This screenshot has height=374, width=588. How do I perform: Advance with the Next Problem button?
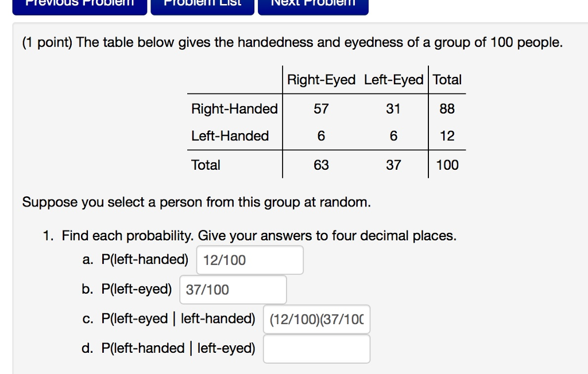pos(313,5)
